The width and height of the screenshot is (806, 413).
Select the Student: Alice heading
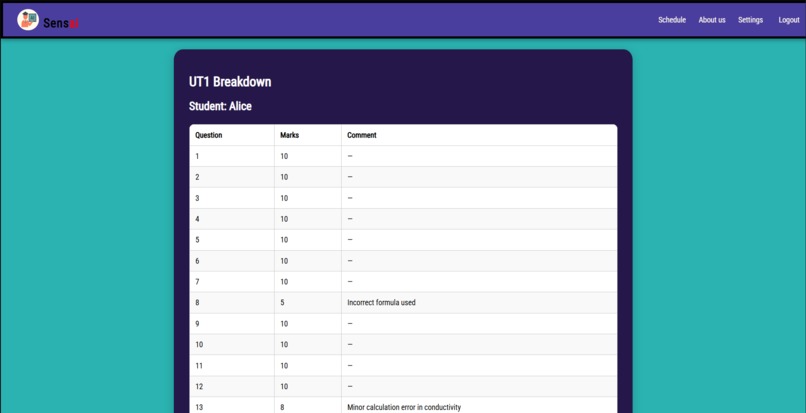(x=220, y=106)
